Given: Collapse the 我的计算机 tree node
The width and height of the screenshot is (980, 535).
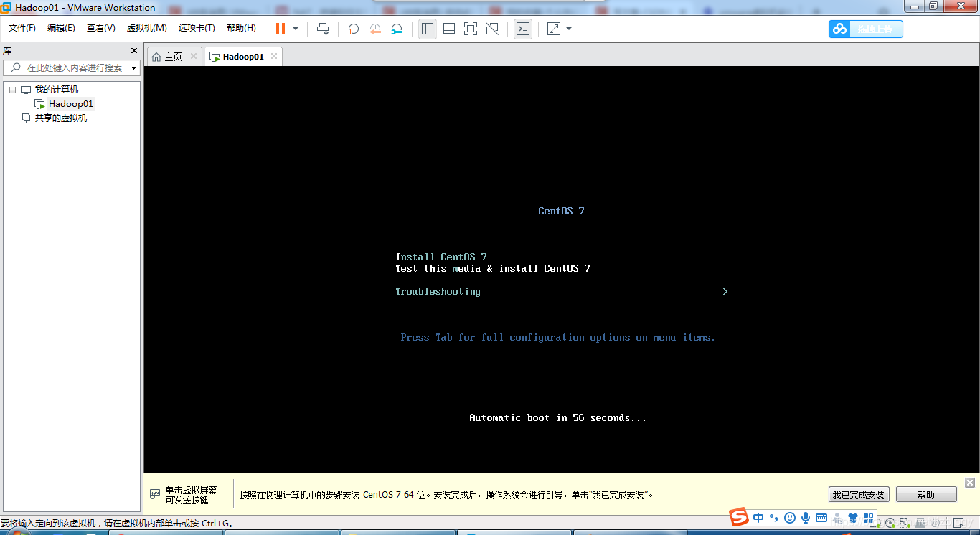Looking at the screenshot, I should [12, 90].
